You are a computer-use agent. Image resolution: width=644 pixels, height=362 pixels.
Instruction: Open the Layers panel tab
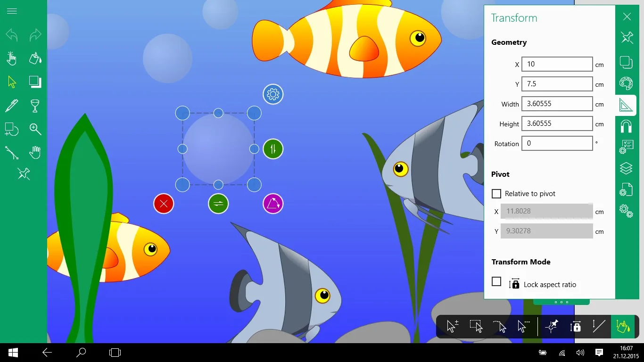626,168
